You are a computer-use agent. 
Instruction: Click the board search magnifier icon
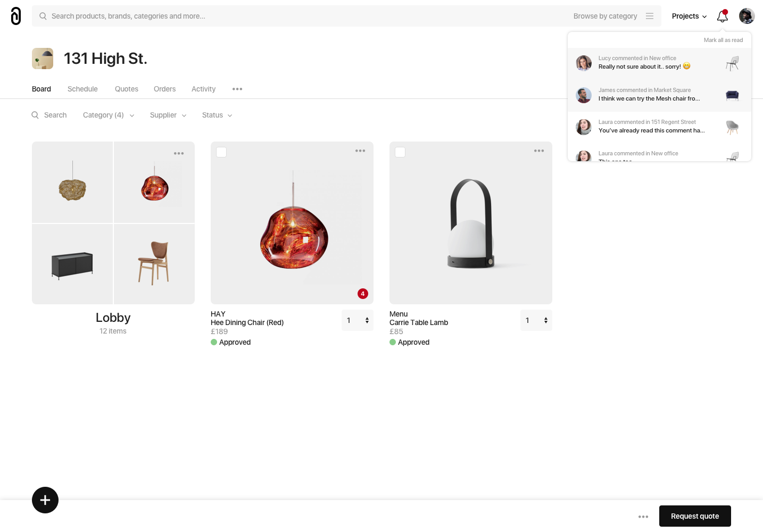tap(35, 115)
